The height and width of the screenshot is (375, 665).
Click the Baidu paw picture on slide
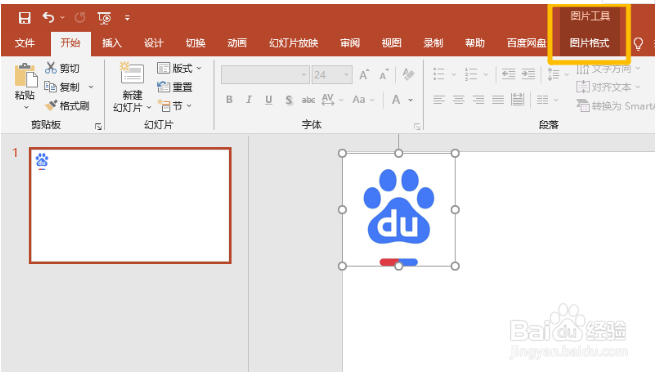coord(399,210)
